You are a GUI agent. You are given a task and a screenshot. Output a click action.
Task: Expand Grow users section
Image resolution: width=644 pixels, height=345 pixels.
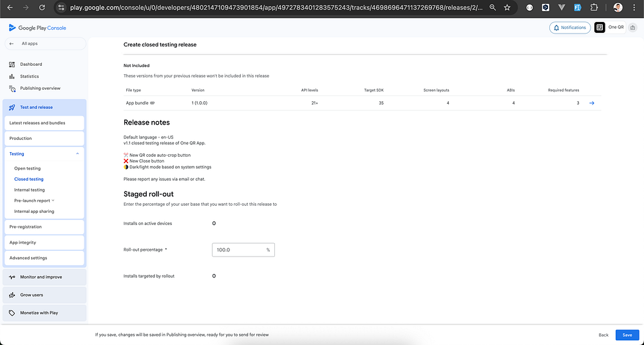pyautogui.click(x=44, y=295)
